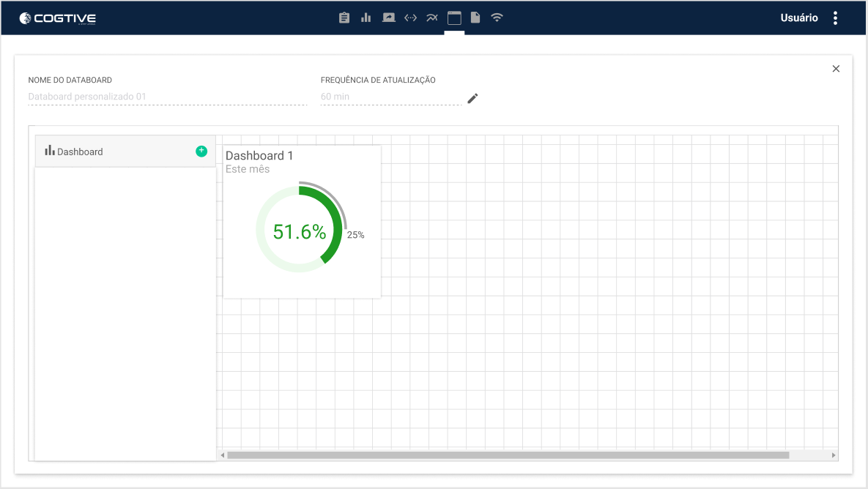Click the Cogtive logo
This screenshot has width=868, height=489.
coord(58,18)
